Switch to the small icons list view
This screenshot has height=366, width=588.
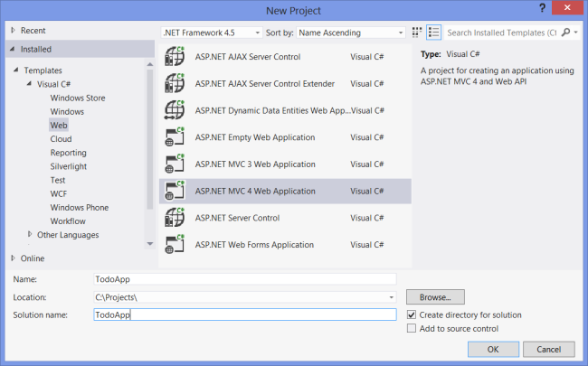(434, 33)
